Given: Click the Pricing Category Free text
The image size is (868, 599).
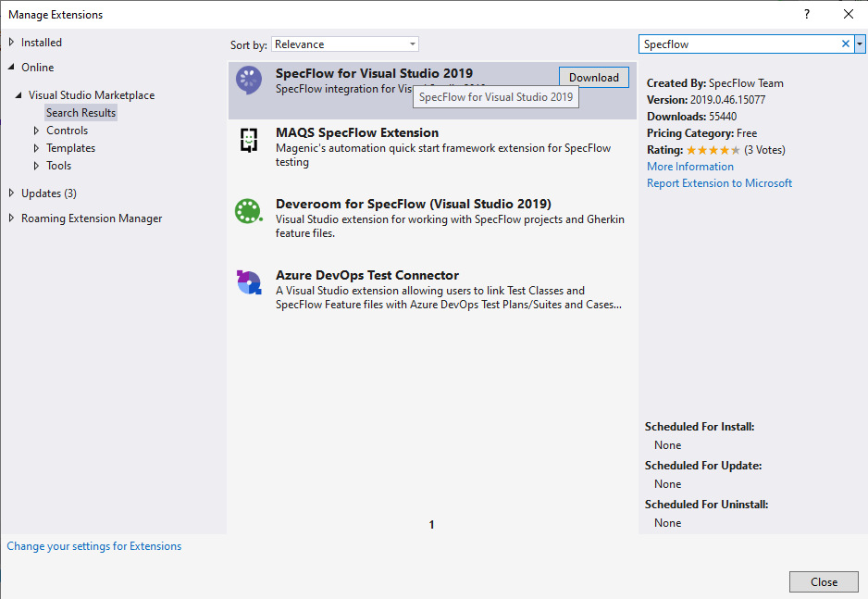Looking at the screenshot, I should (x=701, y=133).
